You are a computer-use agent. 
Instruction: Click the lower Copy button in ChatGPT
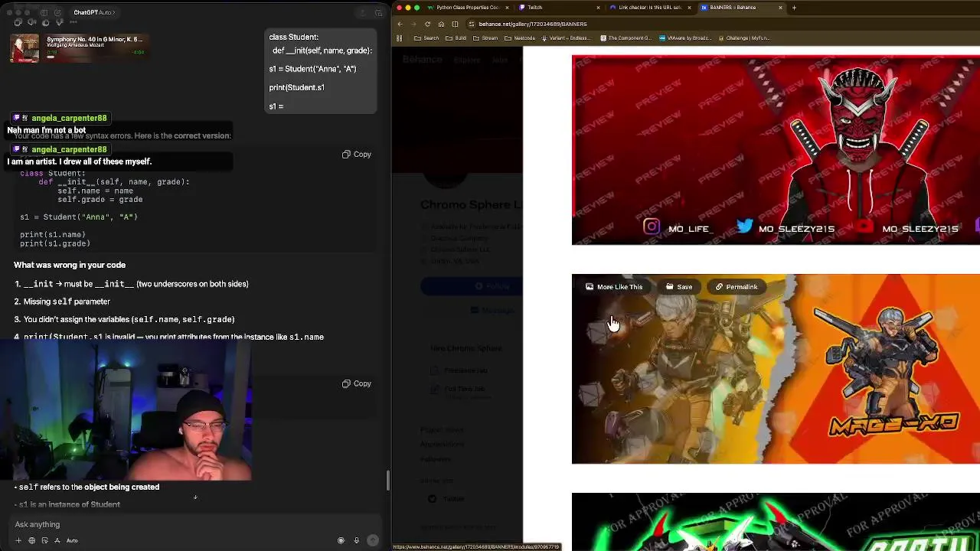pos(357,383)
